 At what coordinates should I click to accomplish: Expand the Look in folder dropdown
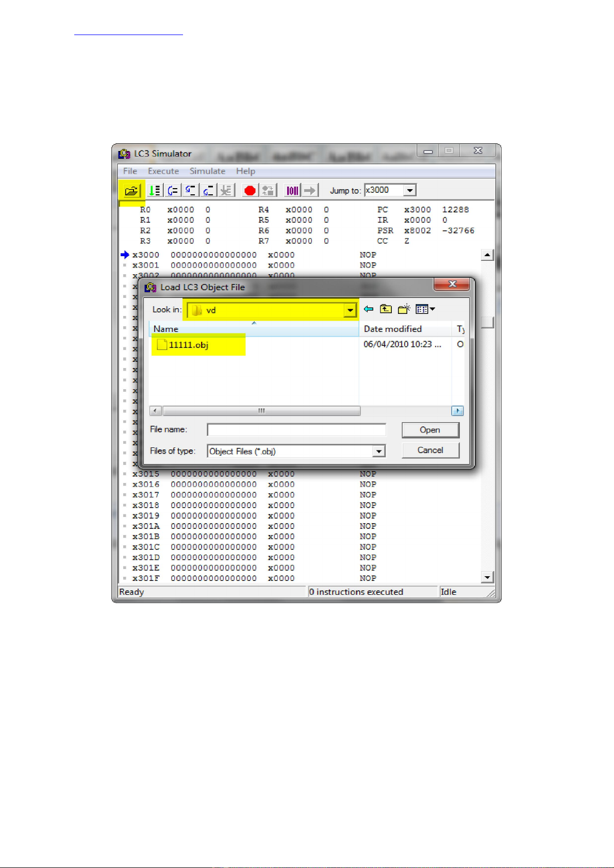[350, 310]
